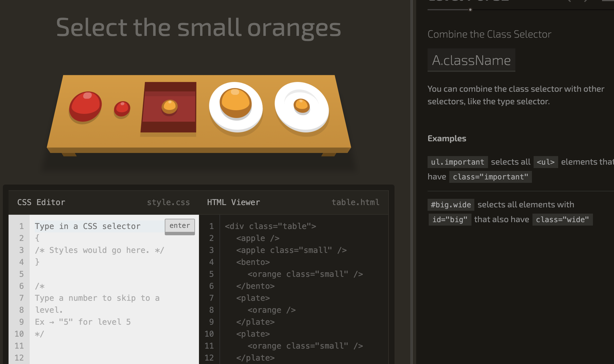This screenshot has width=614, height=364.
Task: Click the ul.important example code
Action: pos(457,162)
